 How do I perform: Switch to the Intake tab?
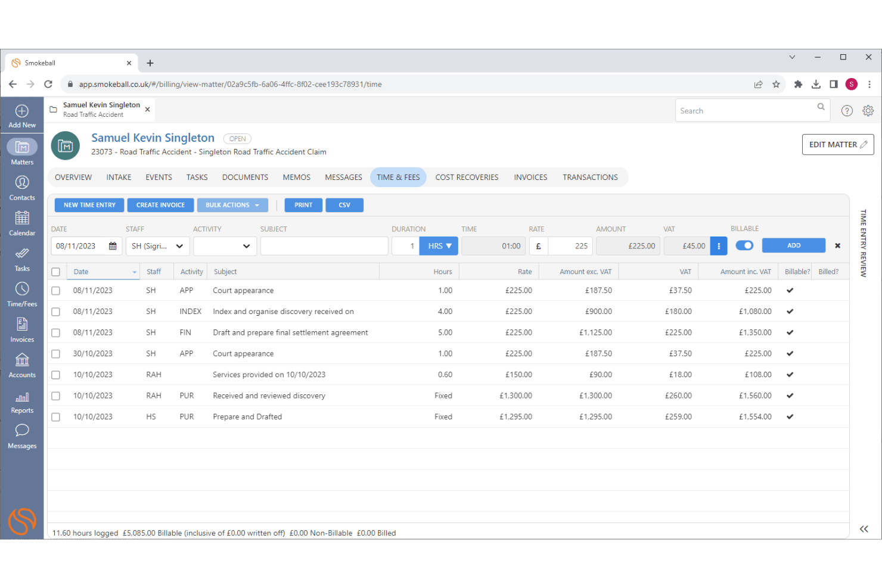point(119,178)
